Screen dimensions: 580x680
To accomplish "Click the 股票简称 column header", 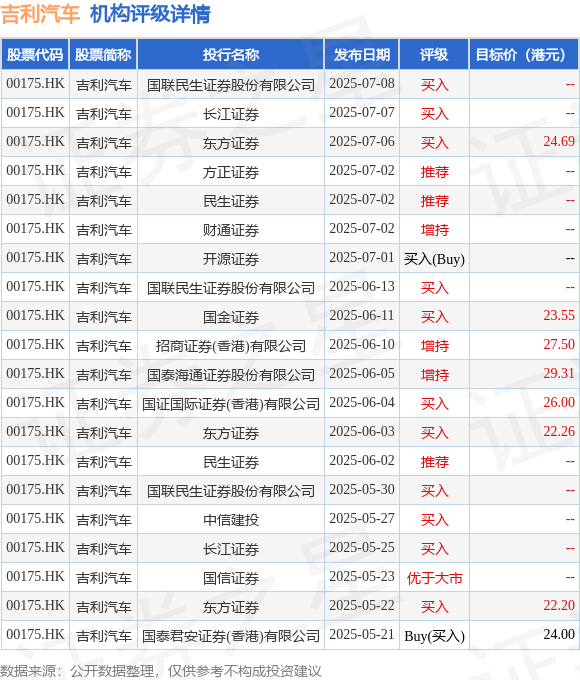I will [103, 55].
